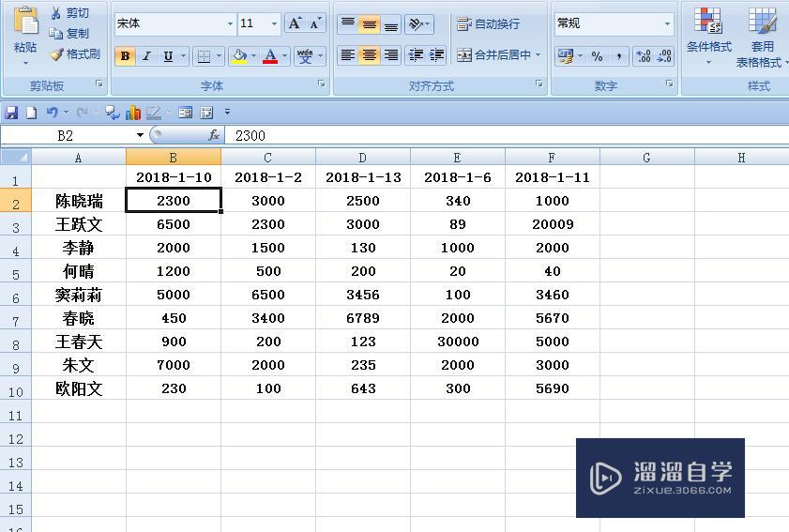This screenshot has width=789, height=532.
Task: Increase font size with the large A icon
Action: pyautogui.click(x=295, y=23)
